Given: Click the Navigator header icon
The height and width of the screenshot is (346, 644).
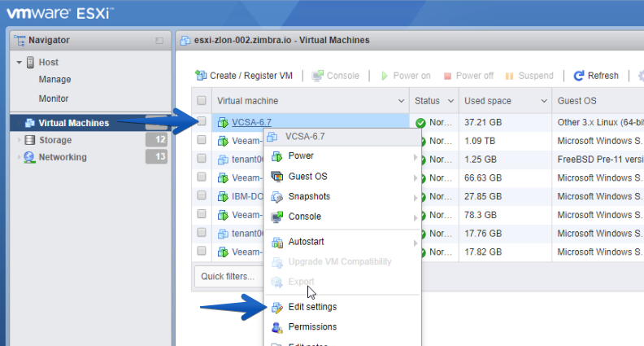Looking at the screenshot, I should point(20,41).
